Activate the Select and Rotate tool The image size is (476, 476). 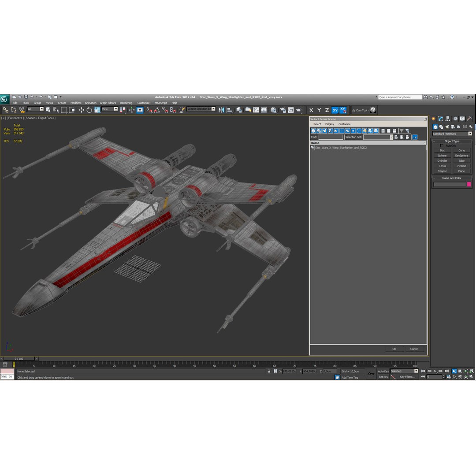tap(89, 110)
